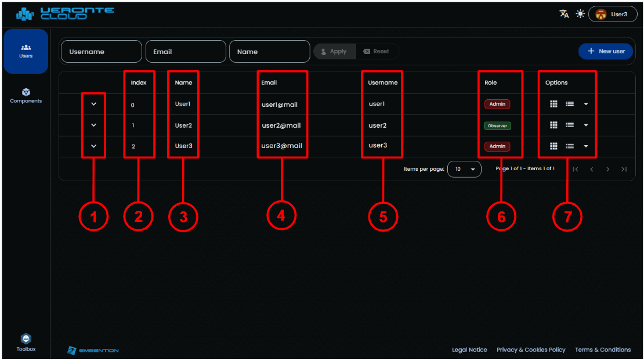644x360 pixels.
Task: Open the Privacy & Cookies Policy link
Action: tap(531, 350)
